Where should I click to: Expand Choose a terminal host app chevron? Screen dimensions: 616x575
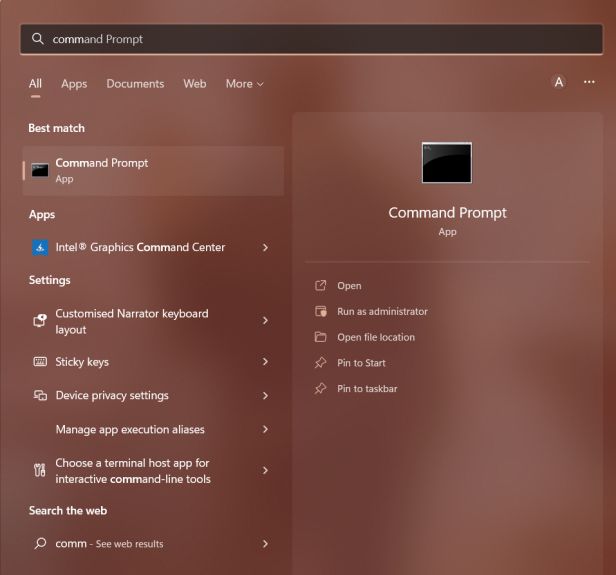[265, 470]
